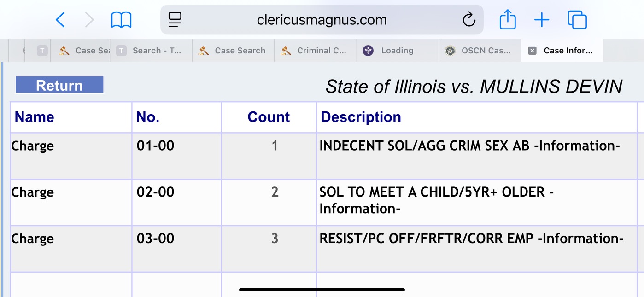
Task: Click the RESIST/PC OFF charge description
Action: [471, 239]
